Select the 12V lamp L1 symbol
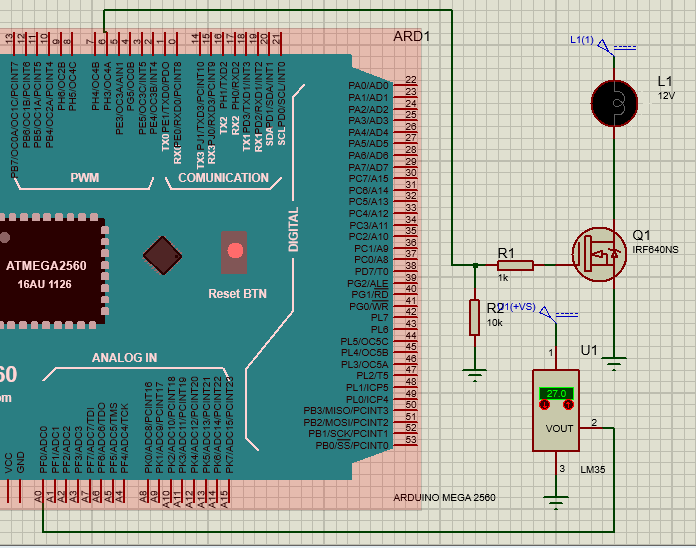 click(x=614, y=103)
